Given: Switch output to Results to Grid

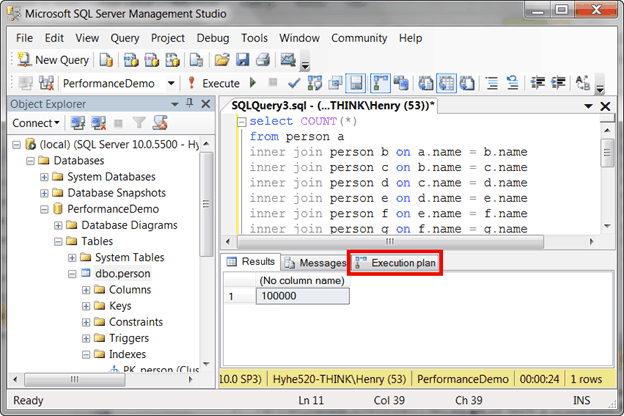Looking at the screenshot, I should click(446, 83).
